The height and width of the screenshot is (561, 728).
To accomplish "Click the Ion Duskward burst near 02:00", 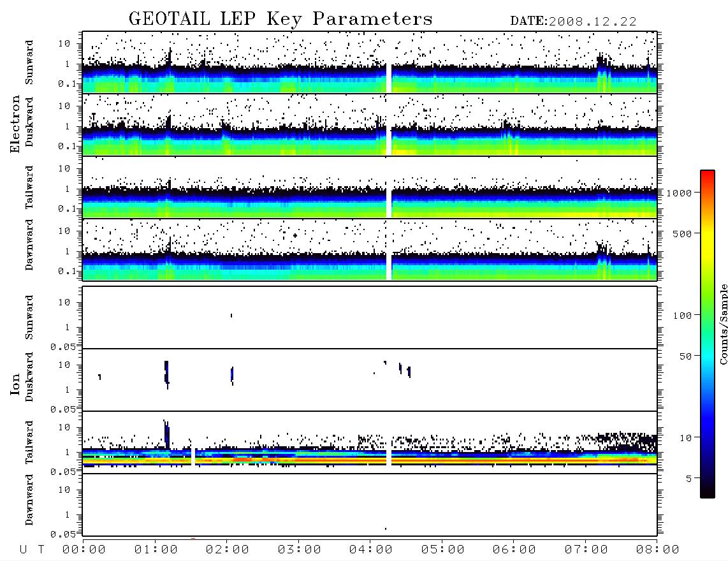I will 232,375.
